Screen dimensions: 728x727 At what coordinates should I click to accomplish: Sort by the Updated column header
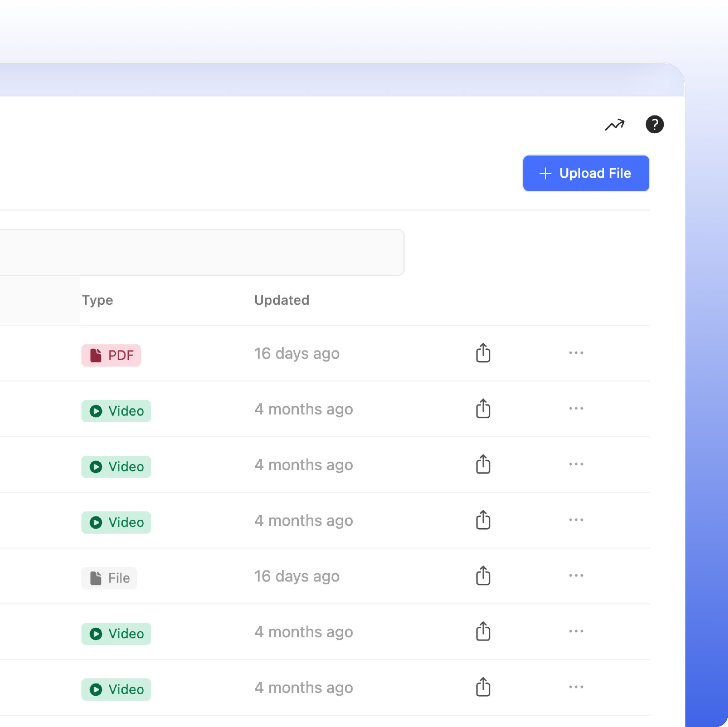(x=281, y=300)
